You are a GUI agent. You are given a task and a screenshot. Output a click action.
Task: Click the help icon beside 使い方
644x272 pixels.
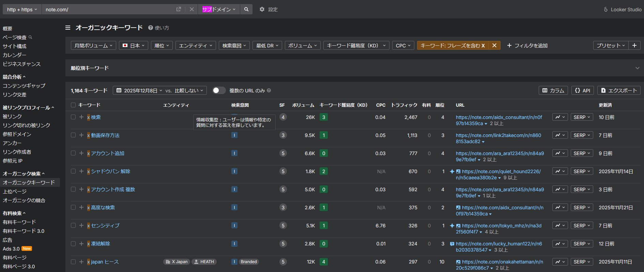tap(150, 28)
